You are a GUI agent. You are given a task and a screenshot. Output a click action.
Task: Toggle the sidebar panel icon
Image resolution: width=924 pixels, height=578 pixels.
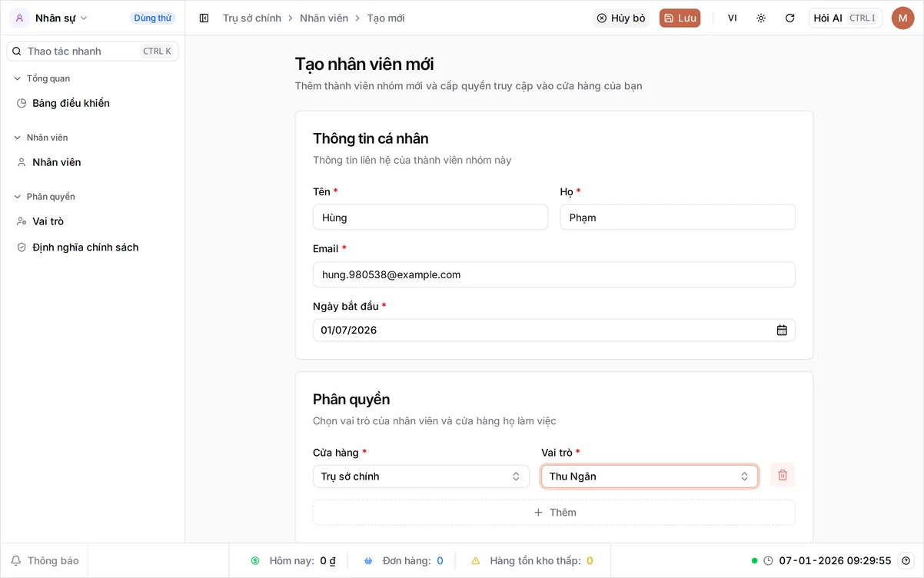(204, 18)
